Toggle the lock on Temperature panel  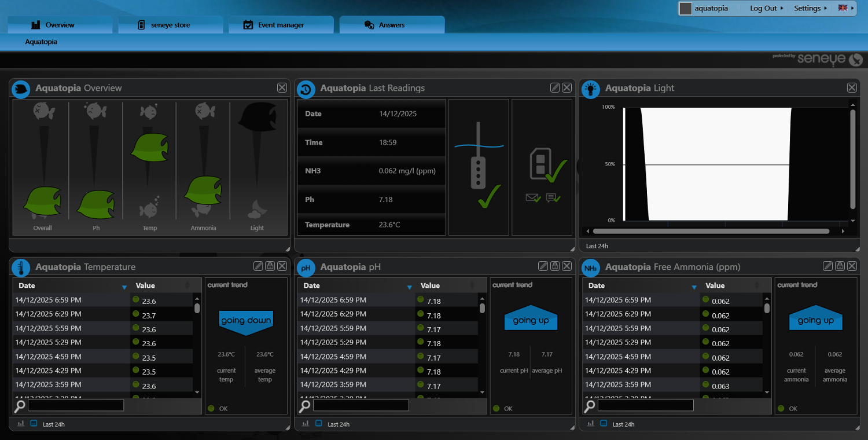pyautogui.click(x=270, y=266)
